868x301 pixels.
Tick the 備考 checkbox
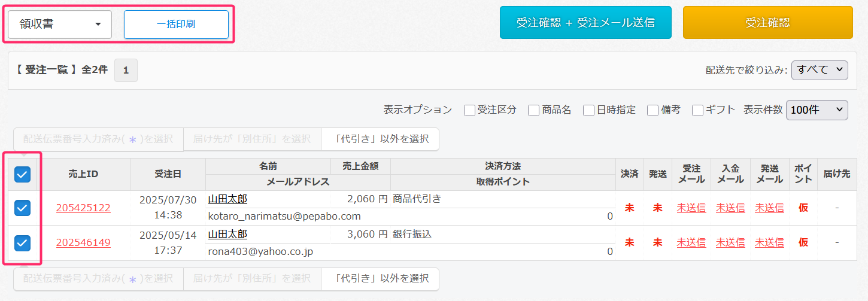coord(653,110)
